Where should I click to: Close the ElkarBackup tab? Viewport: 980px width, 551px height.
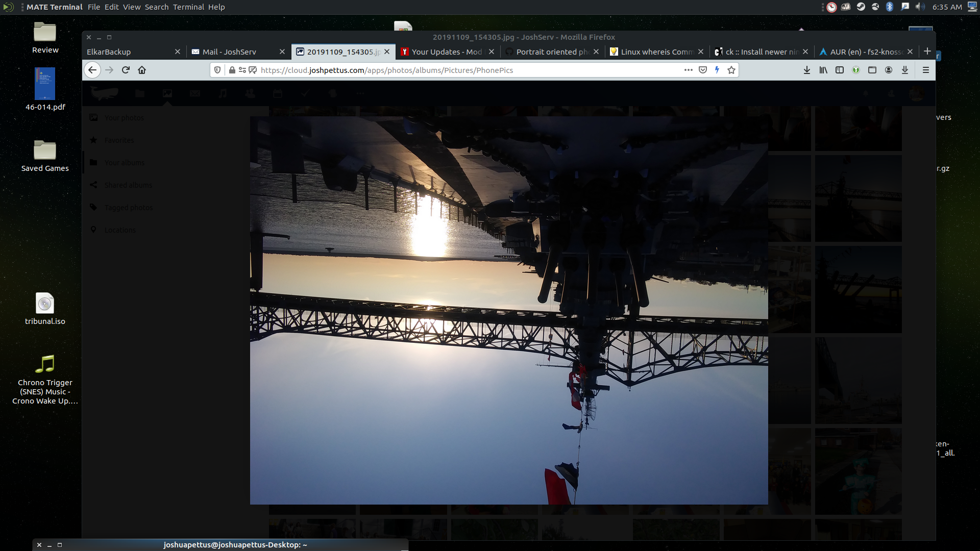(x=178, y=52)
